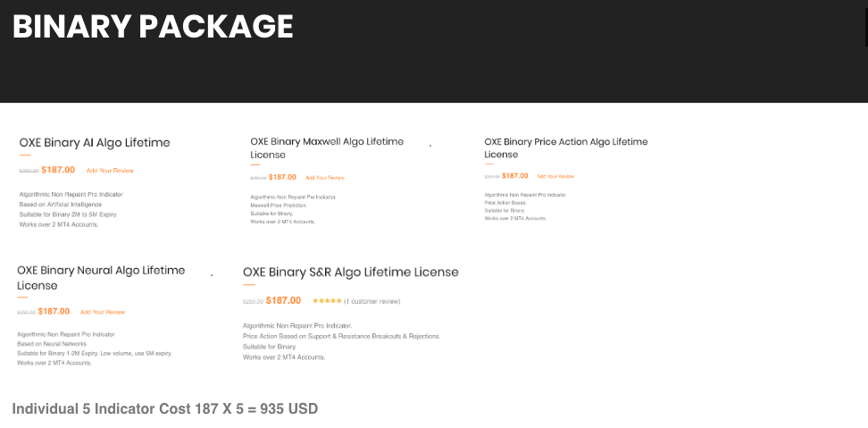Open OXE Binary Maxwell Algo Lifetime License
This screenshot has height=428, width=868.
coord(327,147)
